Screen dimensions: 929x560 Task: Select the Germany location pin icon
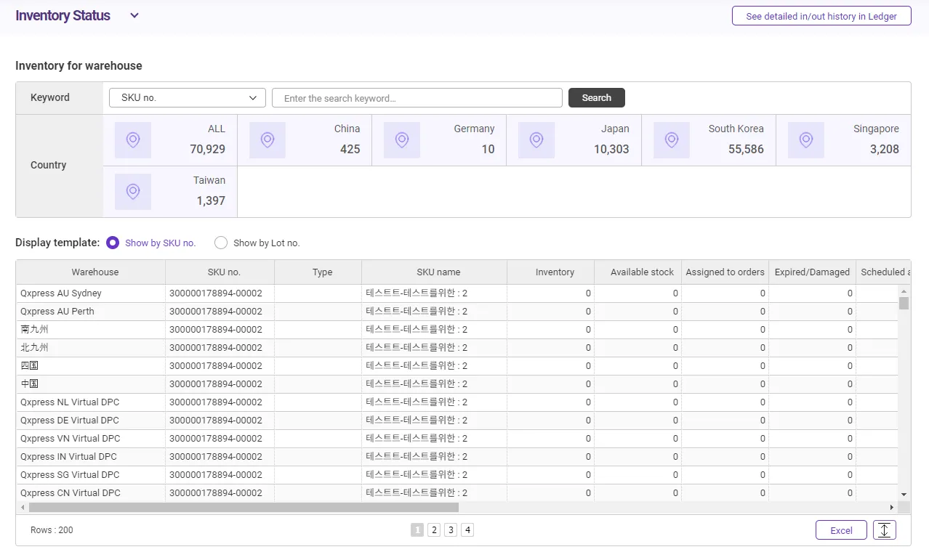tap(402, 140)
